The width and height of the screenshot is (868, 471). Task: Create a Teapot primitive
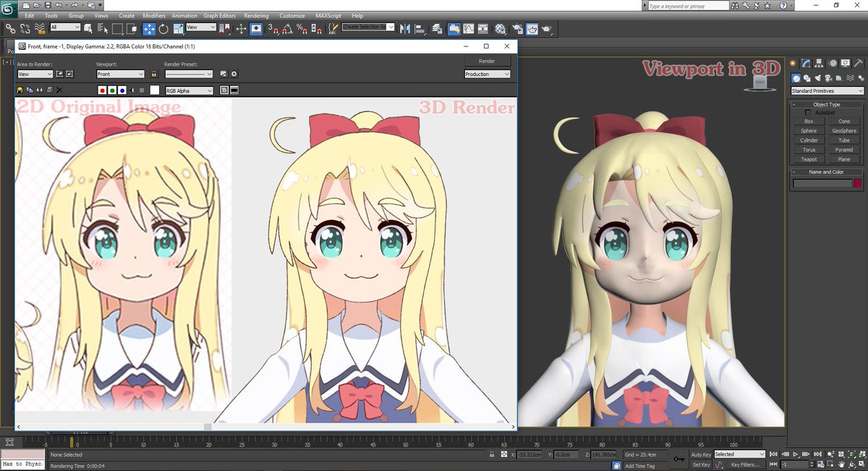coord(809,159)
